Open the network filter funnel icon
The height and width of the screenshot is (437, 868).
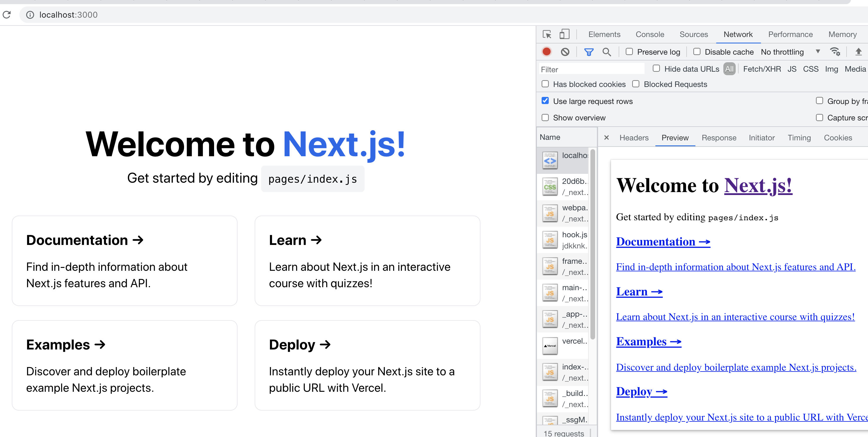click(x=589, y=52)
